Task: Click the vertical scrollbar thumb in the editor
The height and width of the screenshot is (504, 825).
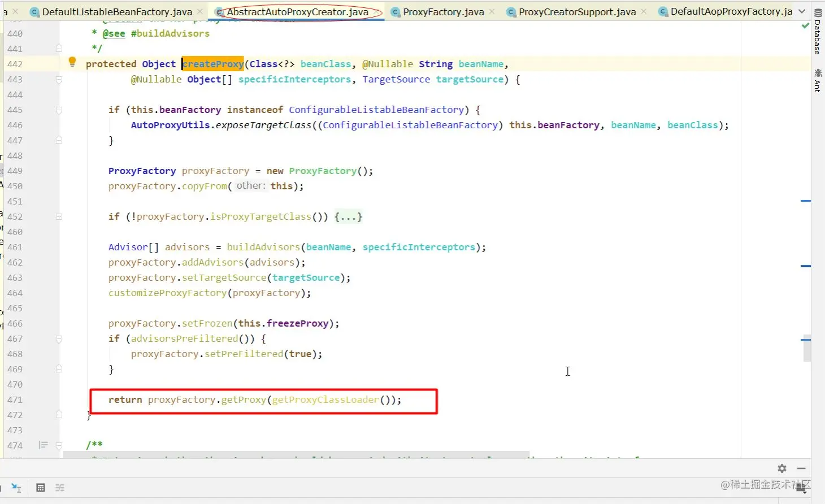Action: (x=807, y=348)
